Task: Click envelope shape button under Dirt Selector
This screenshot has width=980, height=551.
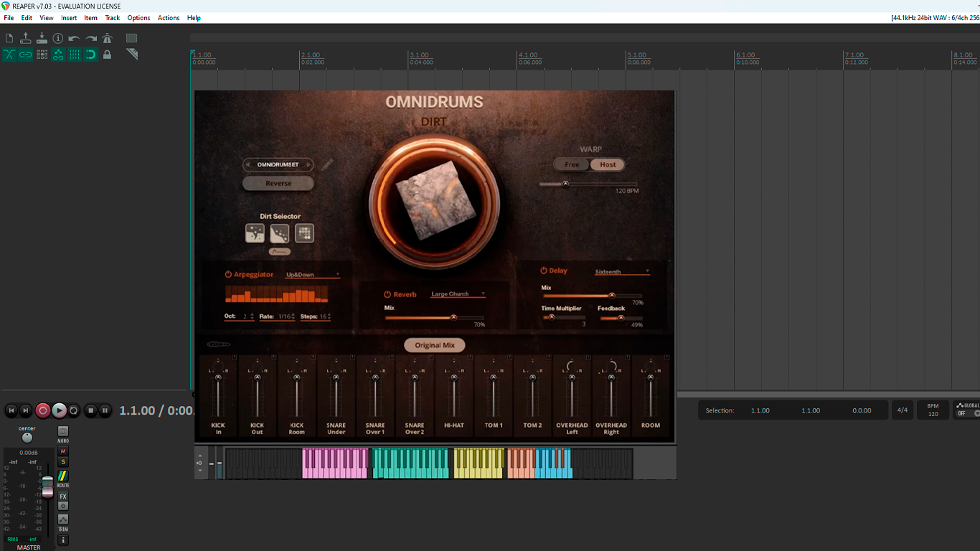Action: point(279,252)
